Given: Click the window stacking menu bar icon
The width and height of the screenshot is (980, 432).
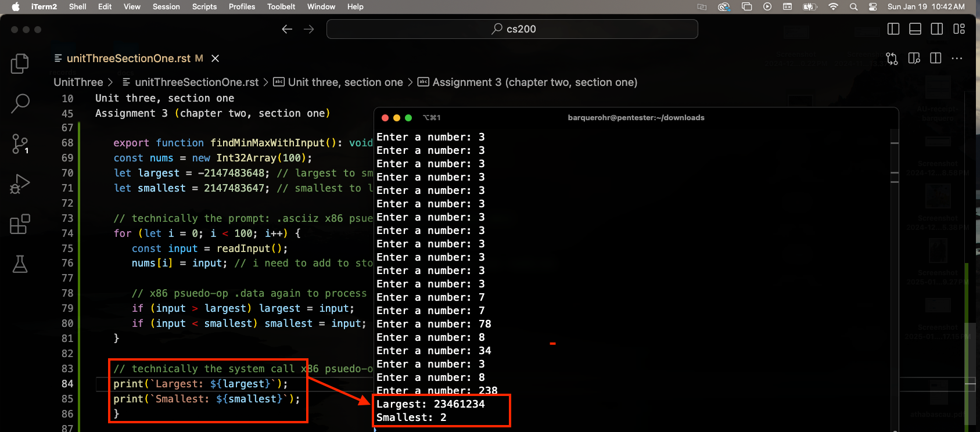Looking at the screenshot, I should tap(746, 7).
